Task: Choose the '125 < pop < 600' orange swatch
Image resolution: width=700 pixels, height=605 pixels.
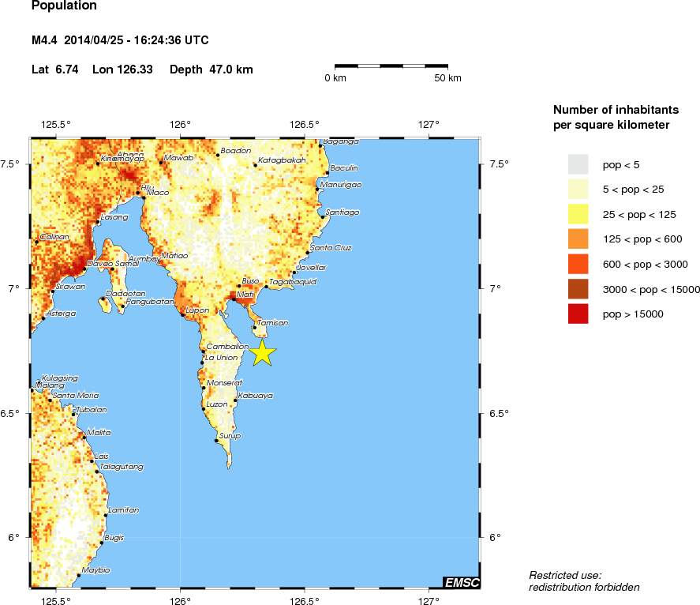Action: point(578,239)
